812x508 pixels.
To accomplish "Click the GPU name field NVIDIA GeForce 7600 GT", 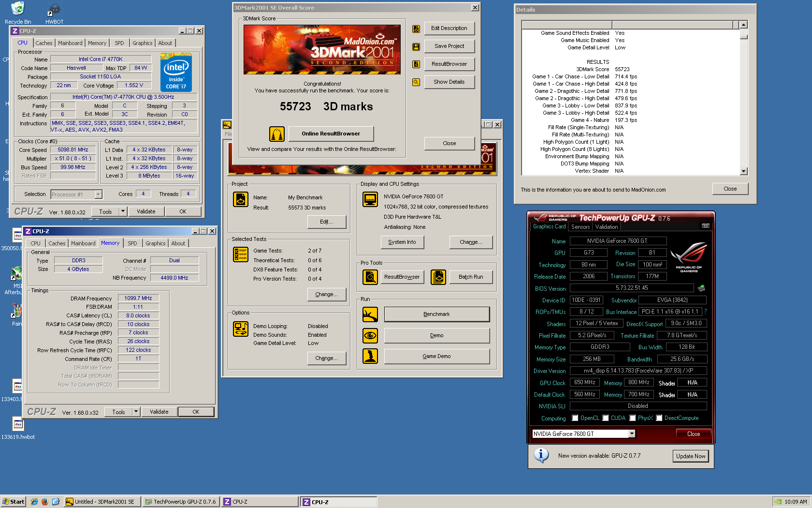I will tap(618, 241).
